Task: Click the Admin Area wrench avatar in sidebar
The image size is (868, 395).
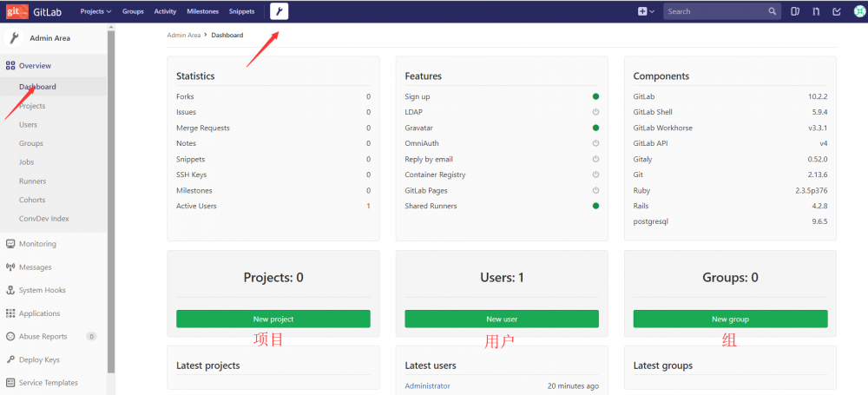Action: coord(13,37)
